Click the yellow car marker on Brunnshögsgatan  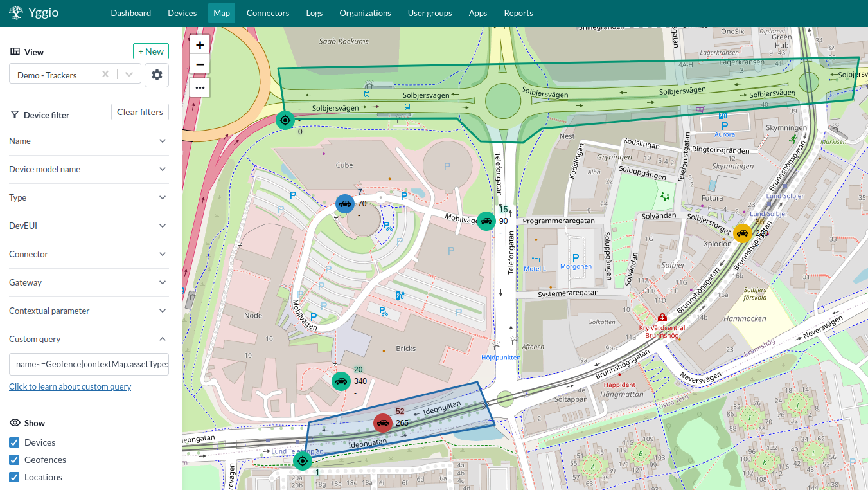[743, 233]
